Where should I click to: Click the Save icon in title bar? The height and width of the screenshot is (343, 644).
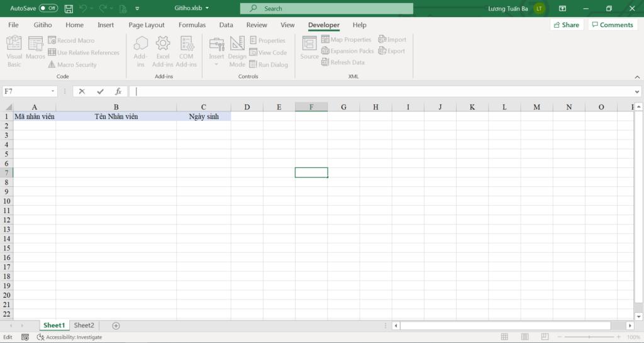point(69,9)
